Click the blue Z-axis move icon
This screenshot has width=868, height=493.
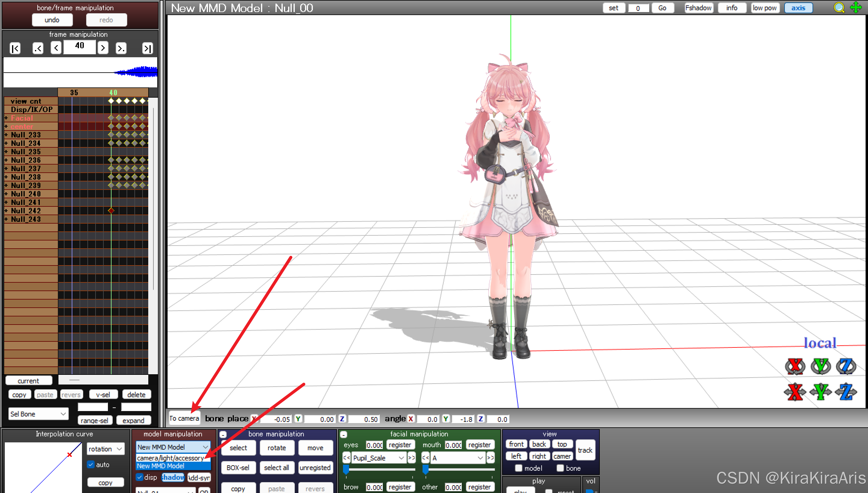pos(846,392)
